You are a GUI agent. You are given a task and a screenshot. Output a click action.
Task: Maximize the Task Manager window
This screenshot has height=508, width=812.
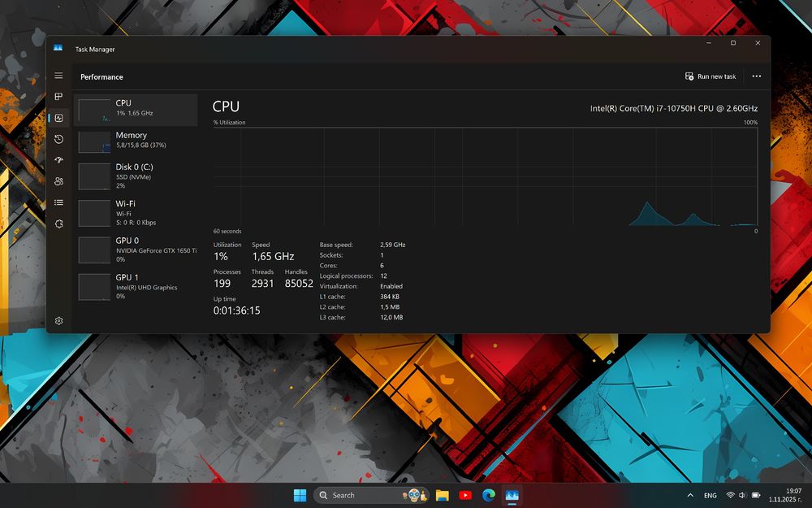coord(733,43)
